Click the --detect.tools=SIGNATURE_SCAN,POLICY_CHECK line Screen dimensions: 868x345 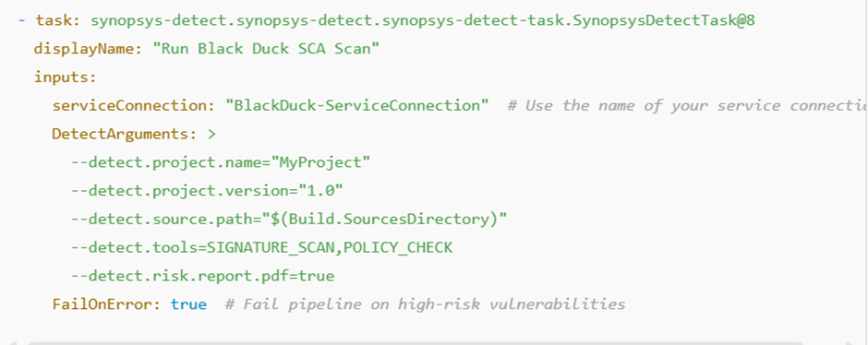pos(261,247)
